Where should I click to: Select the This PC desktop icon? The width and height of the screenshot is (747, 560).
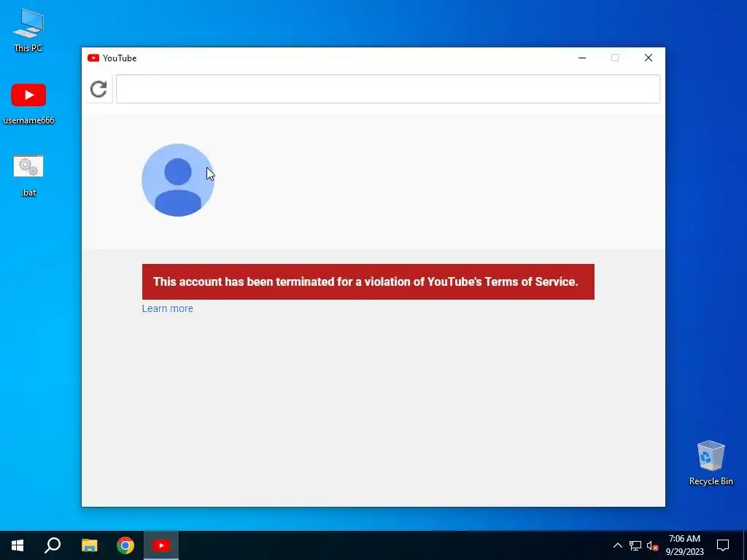[x=28, y=31]
